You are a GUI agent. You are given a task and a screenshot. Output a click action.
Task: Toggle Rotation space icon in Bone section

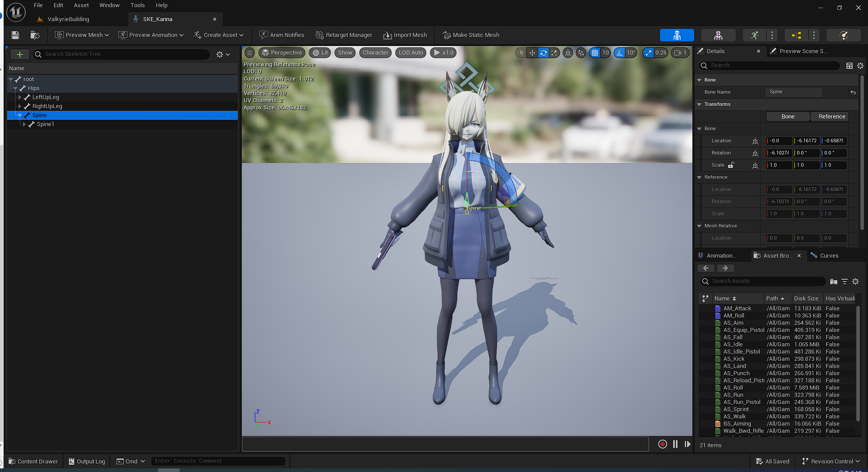(755, 153)
